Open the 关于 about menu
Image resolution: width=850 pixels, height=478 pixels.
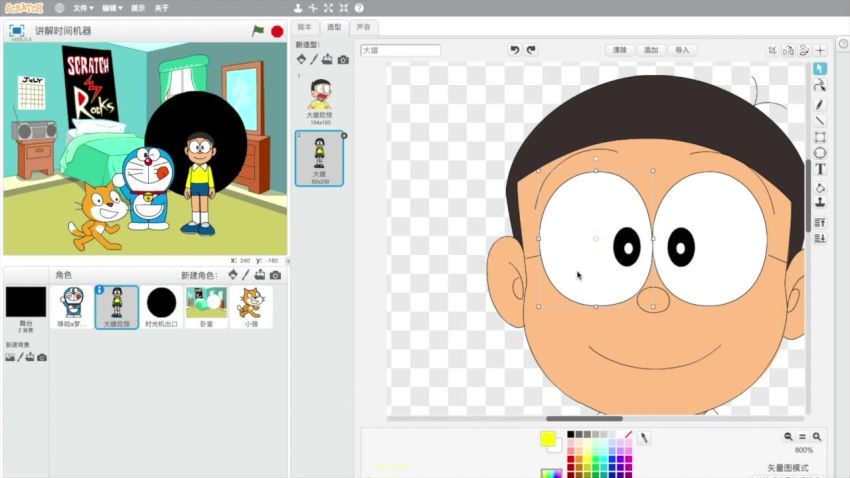161,8
